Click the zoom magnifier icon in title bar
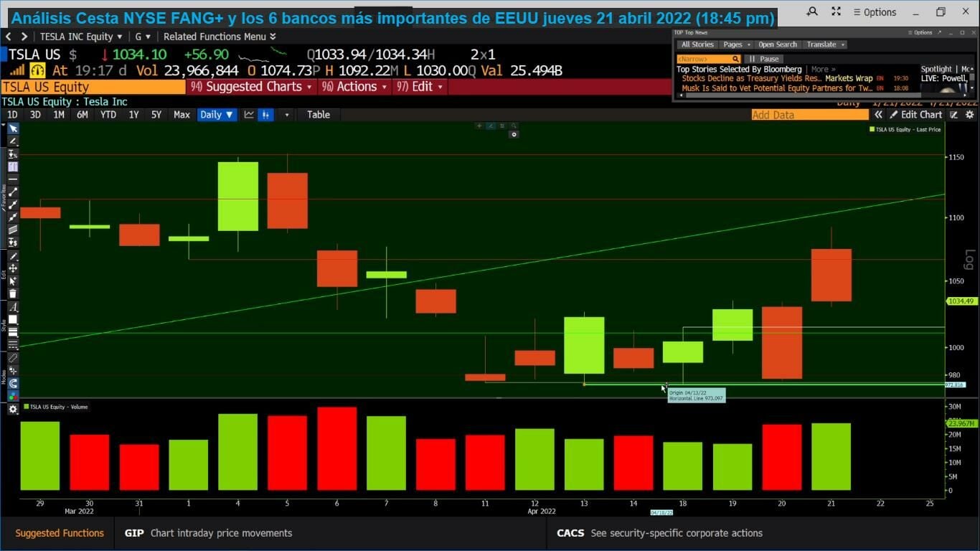This screenshot has height=551, width=980. (x=812, y=11)
